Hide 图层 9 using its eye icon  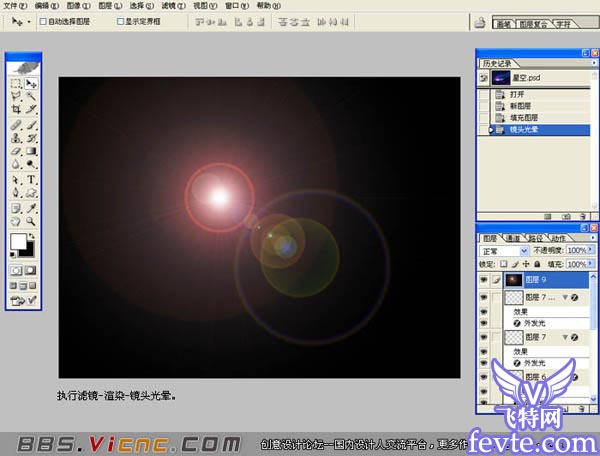coord(484,281)
